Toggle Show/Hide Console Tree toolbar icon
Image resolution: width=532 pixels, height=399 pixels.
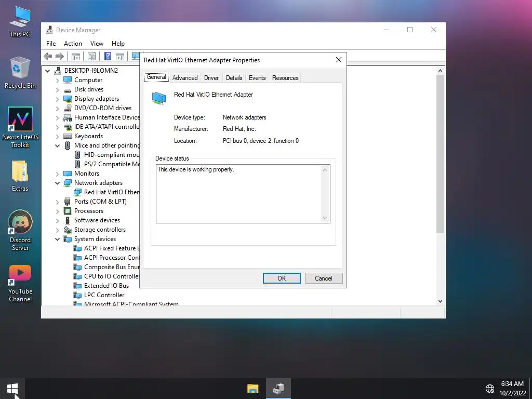tap(76, 56)
